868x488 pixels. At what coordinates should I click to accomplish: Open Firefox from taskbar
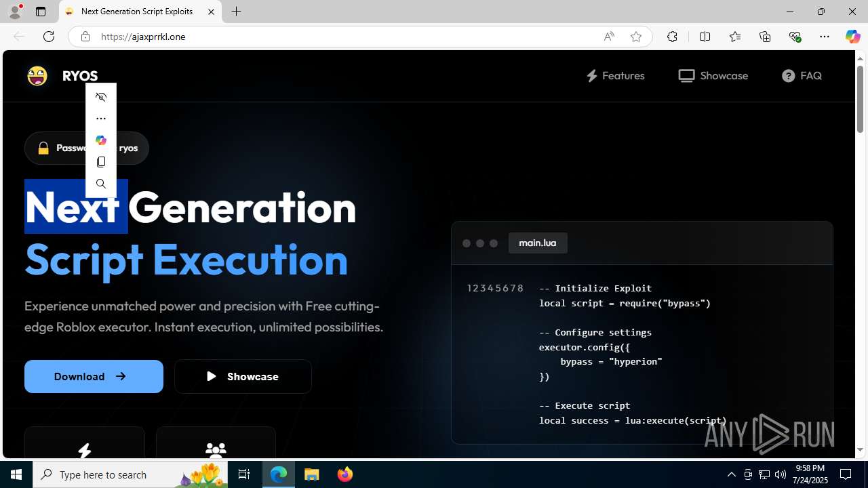click(x=344, y=474)
